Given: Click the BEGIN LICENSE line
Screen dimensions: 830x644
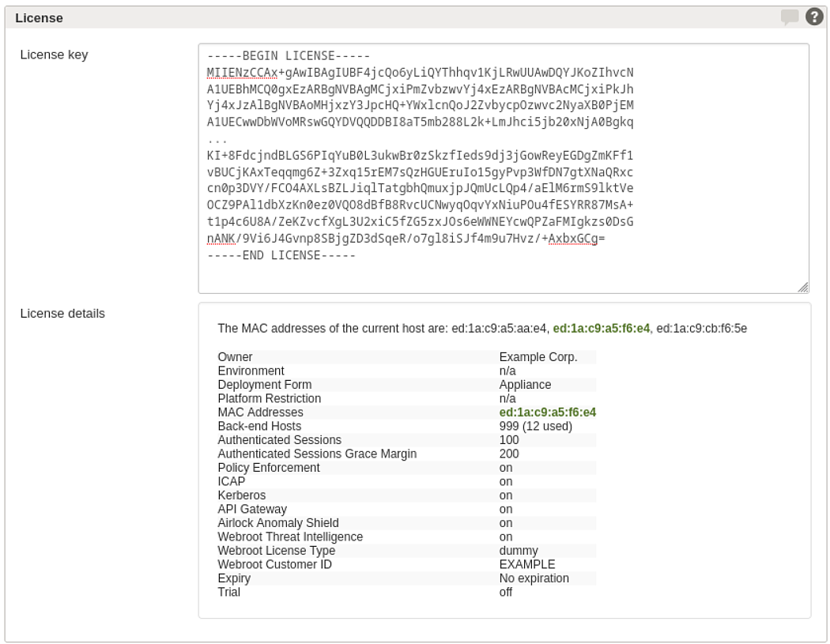Looking at the screenshot, I should pos(289,55).
